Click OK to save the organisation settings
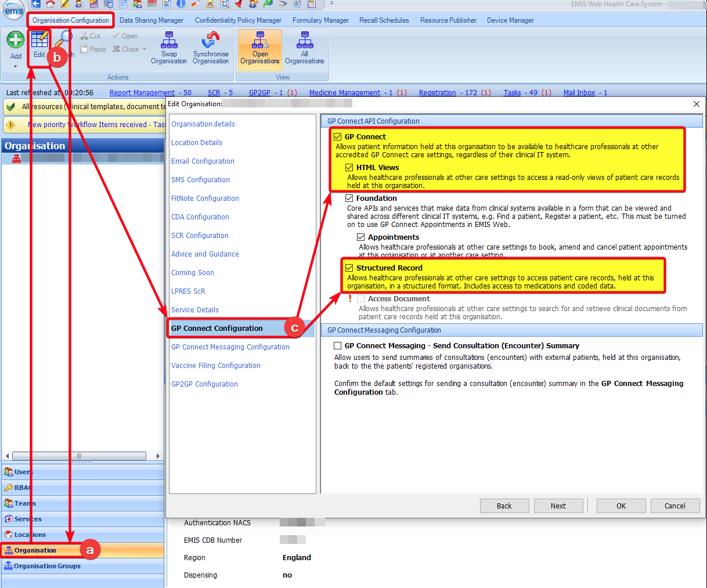707x588 pixels. coord(621,506)
